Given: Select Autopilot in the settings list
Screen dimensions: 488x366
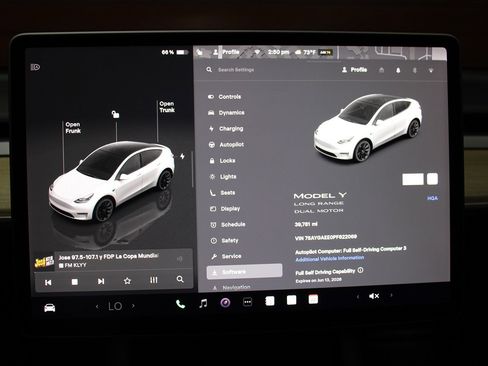Looking at the screenshot, I should click(x=226, y=145).
